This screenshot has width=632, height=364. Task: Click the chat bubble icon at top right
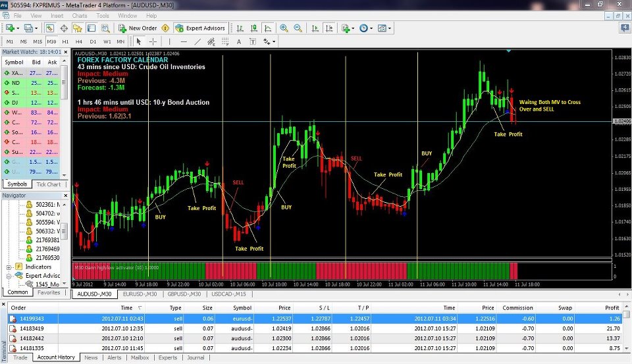coord(624,28)
